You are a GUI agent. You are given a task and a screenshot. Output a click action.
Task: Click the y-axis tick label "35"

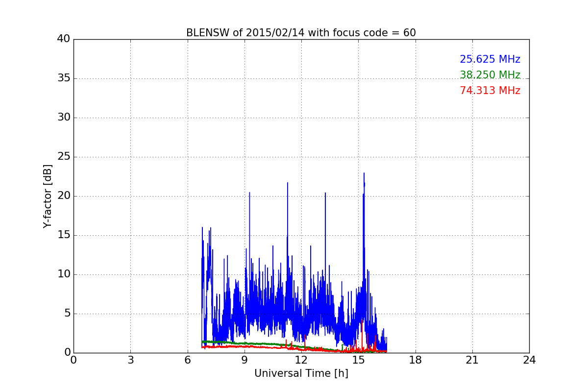[x=63, y=78]
